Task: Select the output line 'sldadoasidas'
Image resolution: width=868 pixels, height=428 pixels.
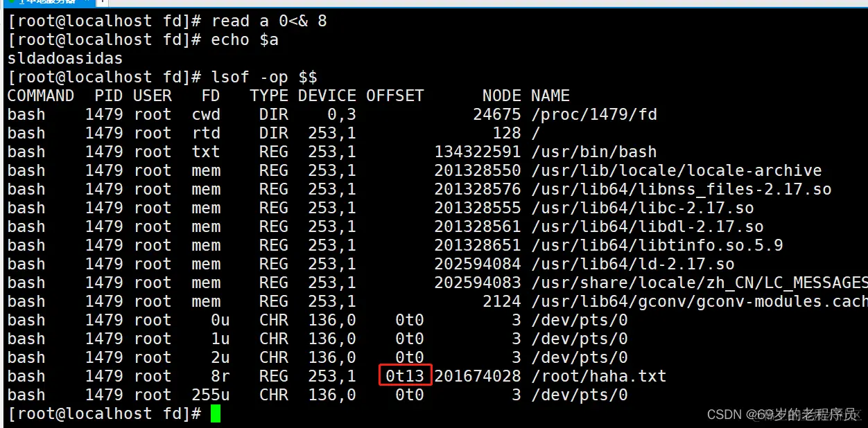Action: (65, 59)
